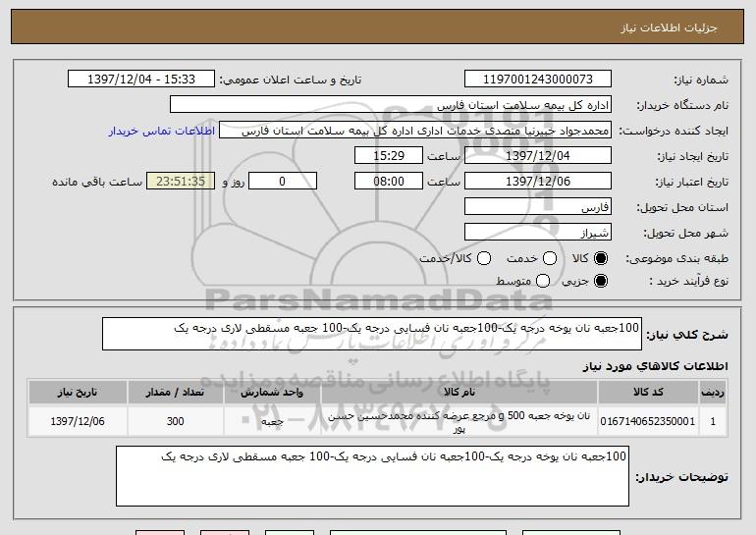Click the تعداد / مقدار column header
756x535 pixels.
point(175,392)
